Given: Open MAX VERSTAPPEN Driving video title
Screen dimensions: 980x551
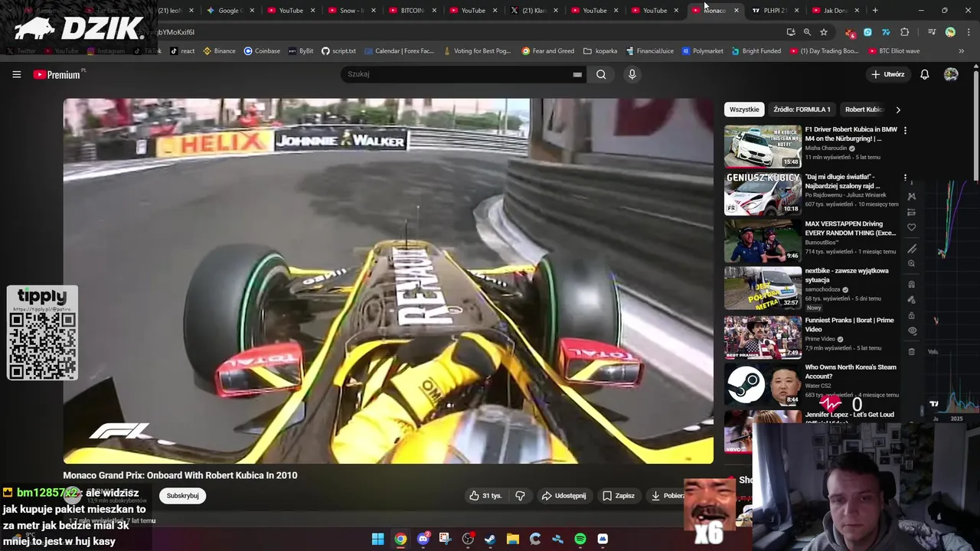Looking at the screenshot, I should (850, 228).
